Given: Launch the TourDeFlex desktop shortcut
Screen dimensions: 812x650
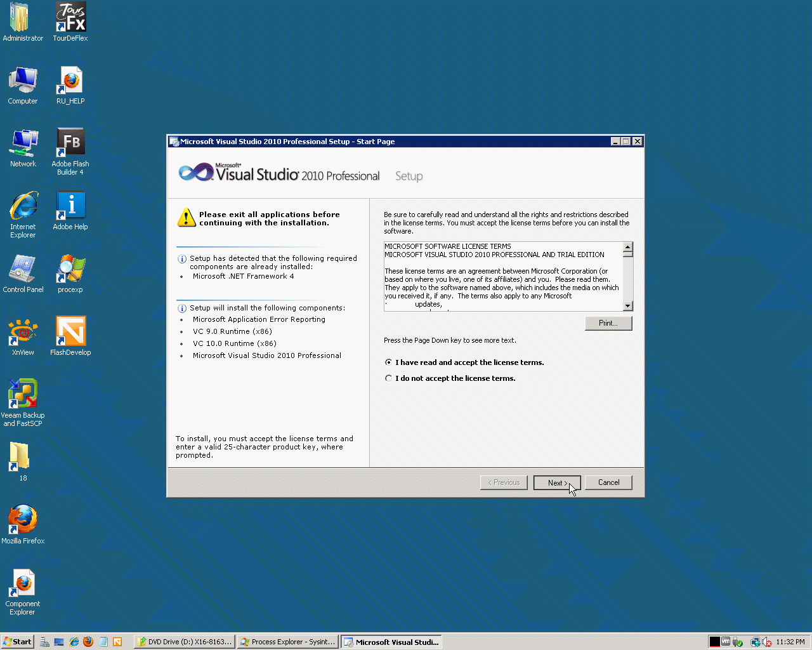Looking at the screenshot, I should coord(70,22).
